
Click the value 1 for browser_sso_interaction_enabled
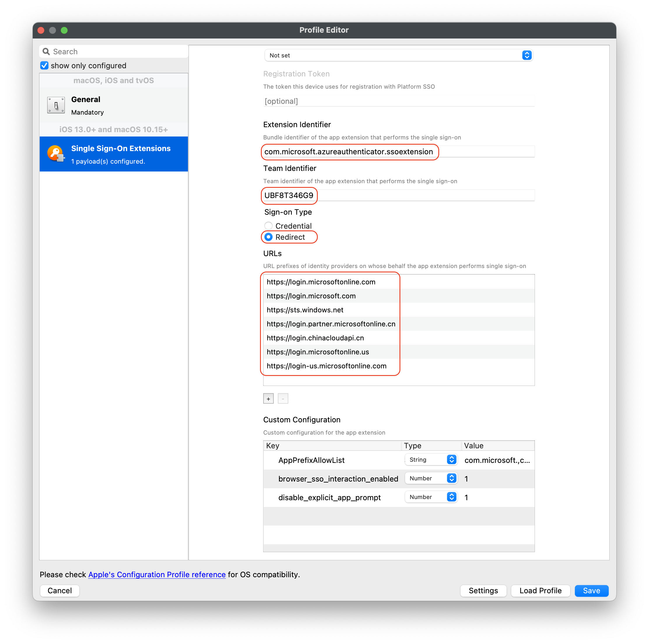click(466, 479)
